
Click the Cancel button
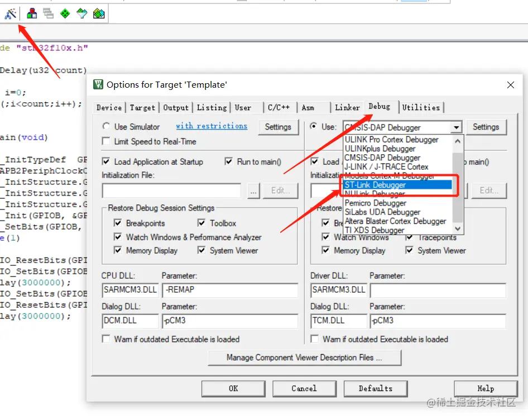coord(304,389)
